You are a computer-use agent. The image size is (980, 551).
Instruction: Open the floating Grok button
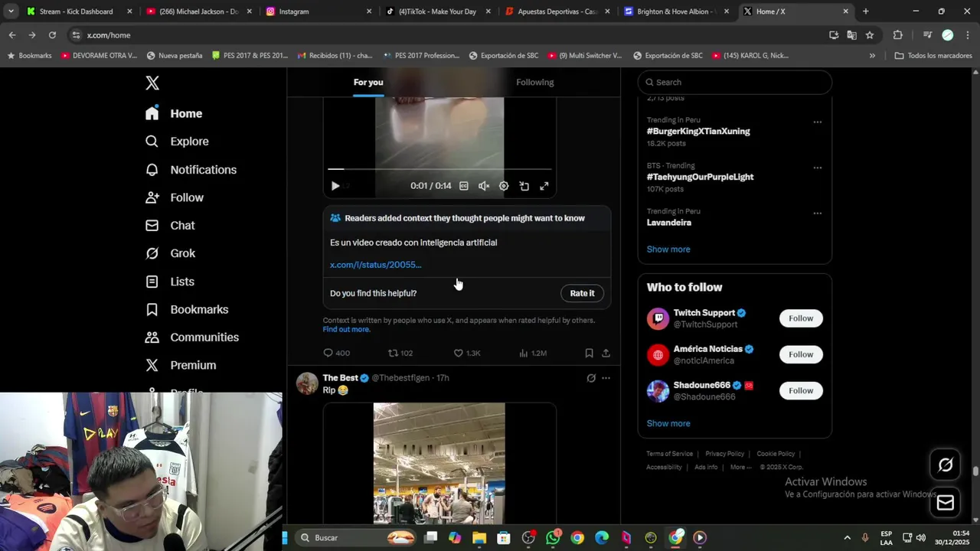(946, 465)
